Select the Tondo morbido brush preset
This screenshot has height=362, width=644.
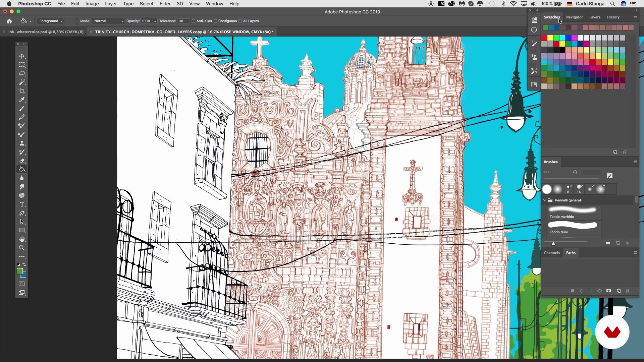click(574, 213)
